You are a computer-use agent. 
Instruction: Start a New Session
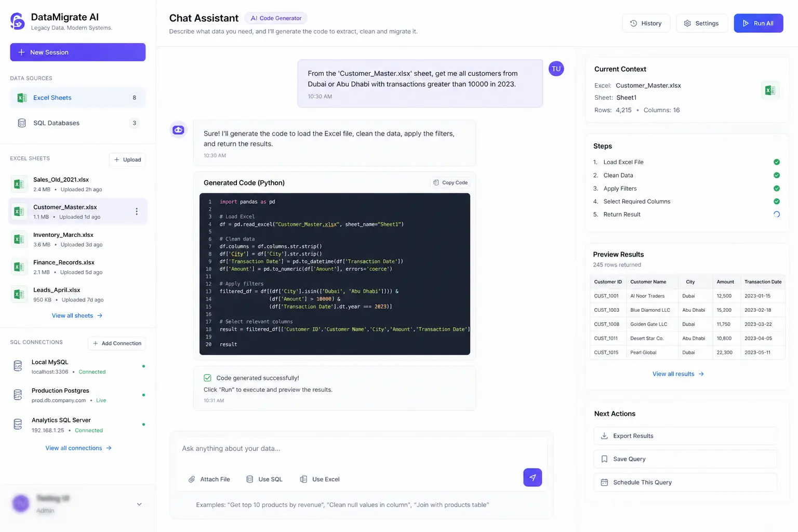tap(77, 52)
